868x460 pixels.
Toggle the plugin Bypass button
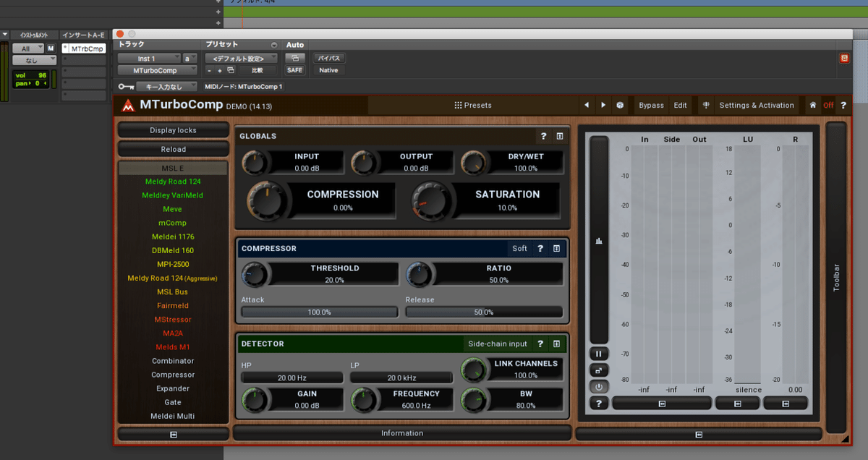[651, 106]
